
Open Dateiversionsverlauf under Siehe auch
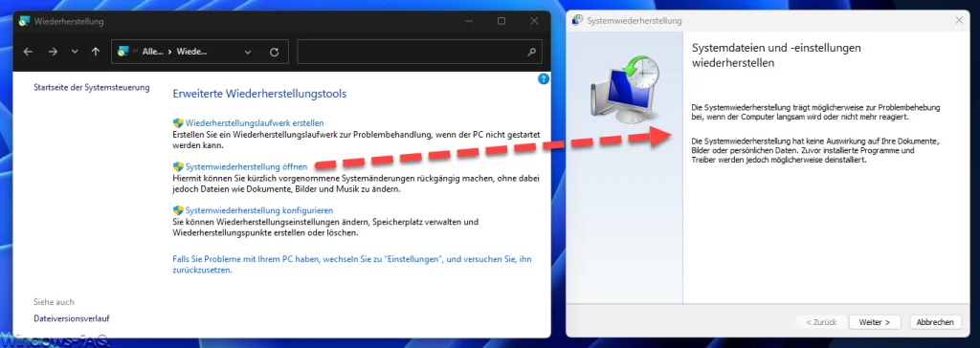pyautogui.click(x=72, y=318)
